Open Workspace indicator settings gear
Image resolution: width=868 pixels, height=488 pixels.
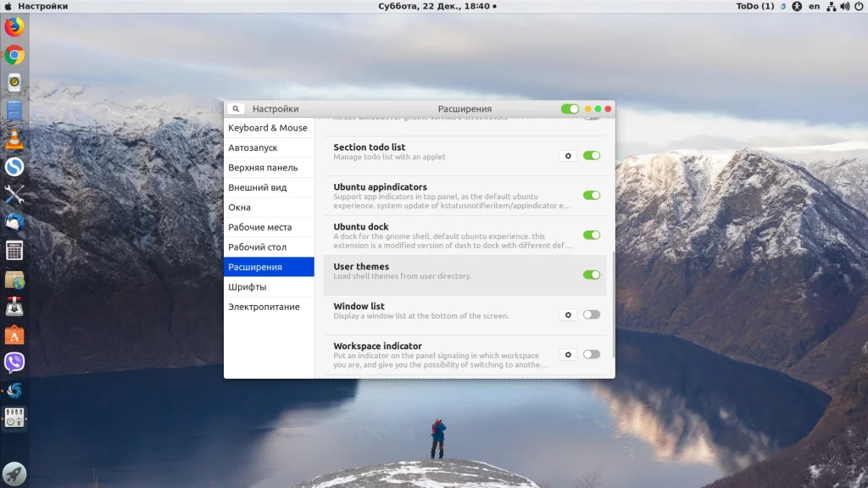568,355
